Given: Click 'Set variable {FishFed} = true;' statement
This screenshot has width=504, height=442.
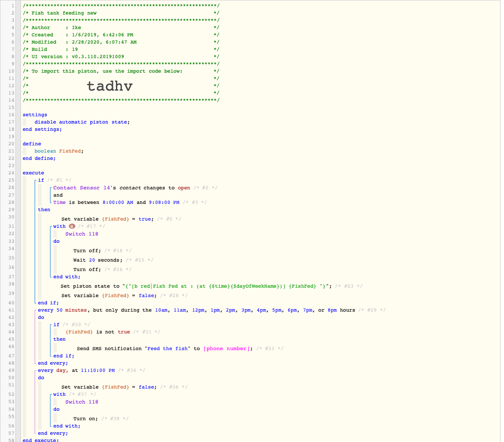Looking at the screenshot, I should 108,219.
